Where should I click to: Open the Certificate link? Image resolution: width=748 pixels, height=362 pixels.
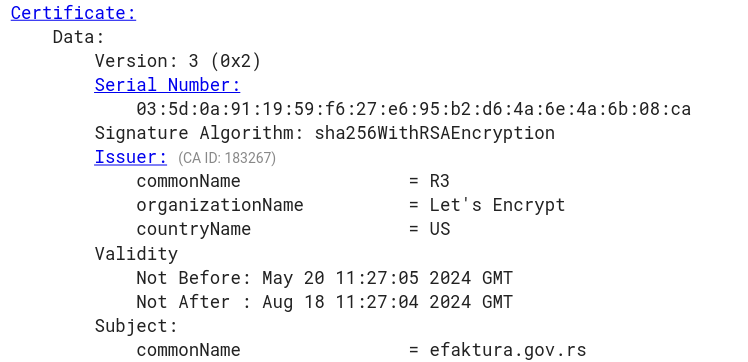point(73,13)
